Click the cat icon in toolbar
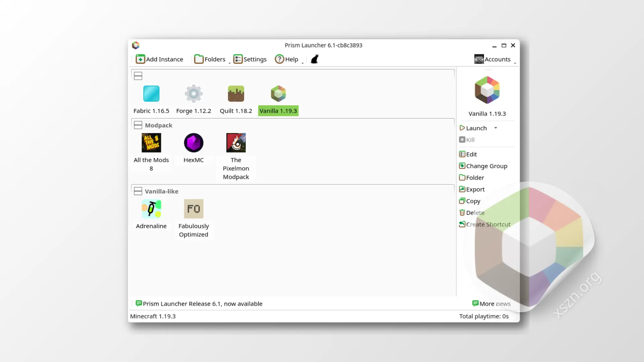Screen dimensions: 644x362 tap(314, 59)
